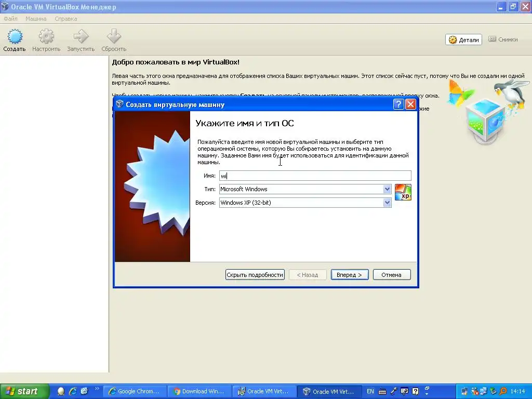532x399 pixels.
Task: Click the Имя name input field
Action: [315, 176]
